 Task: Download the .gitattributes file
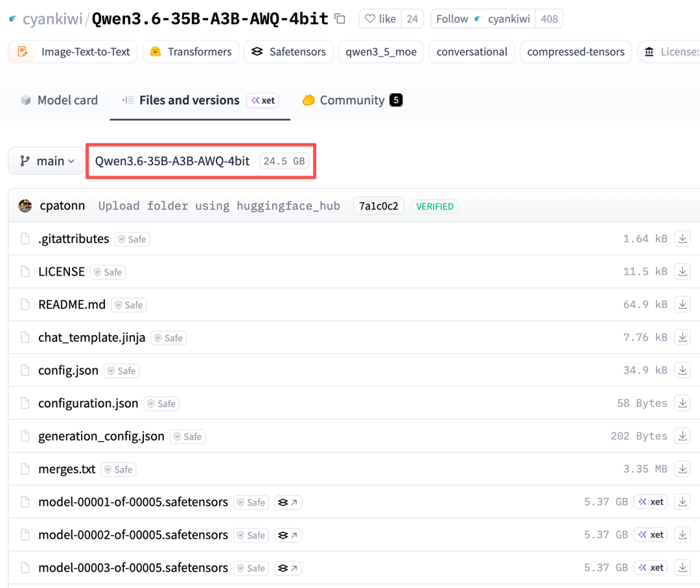point(682,239)
